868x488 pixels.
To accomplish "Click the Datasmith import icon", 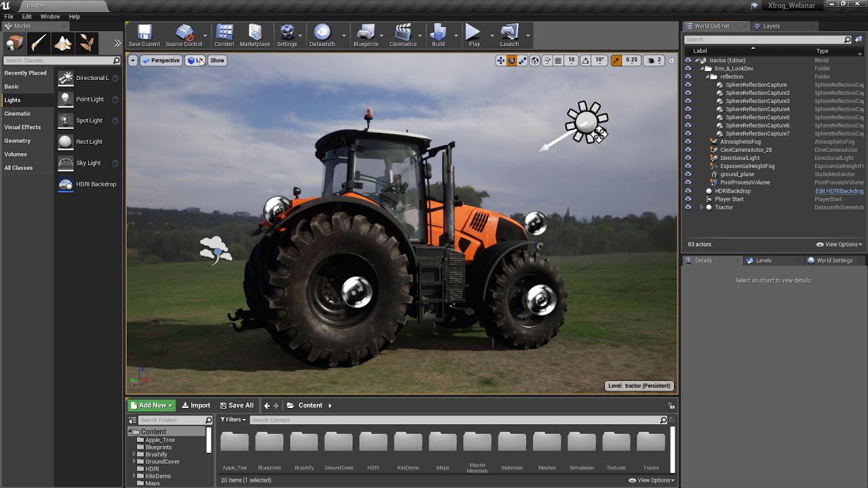I will pyautogui.click(x=322, y=32).
